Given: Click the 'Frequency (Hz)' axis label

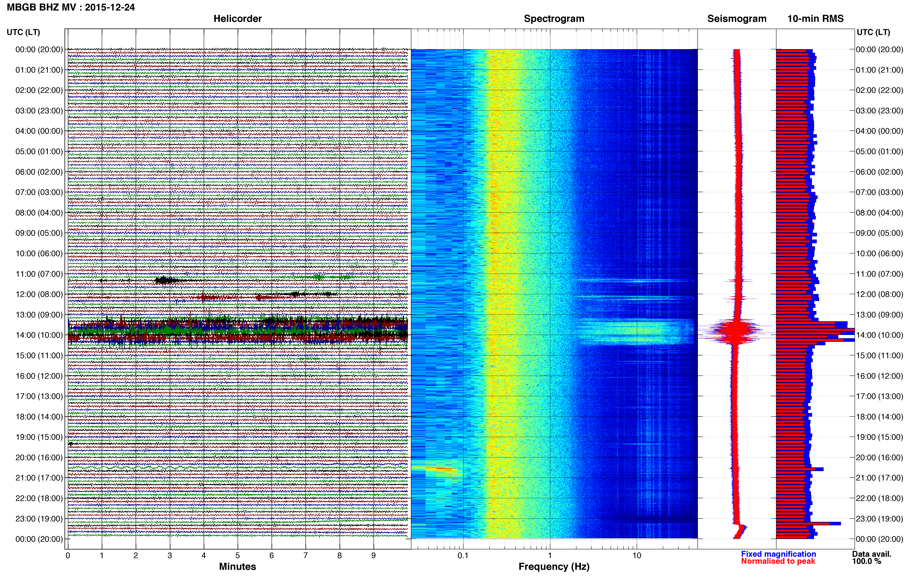Looking at the screenshot, I should pyautogui.click(x=554, y=566).
